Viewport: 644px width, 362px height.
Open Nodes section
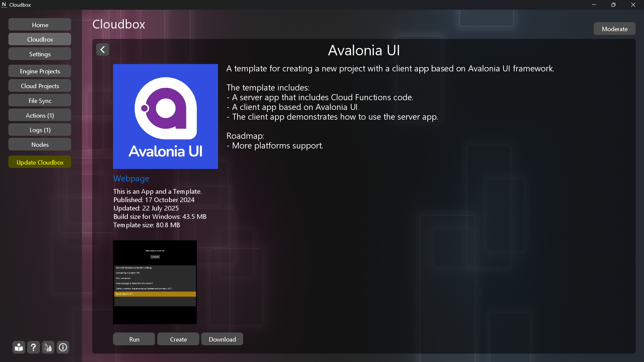click(x=40, y=144)
